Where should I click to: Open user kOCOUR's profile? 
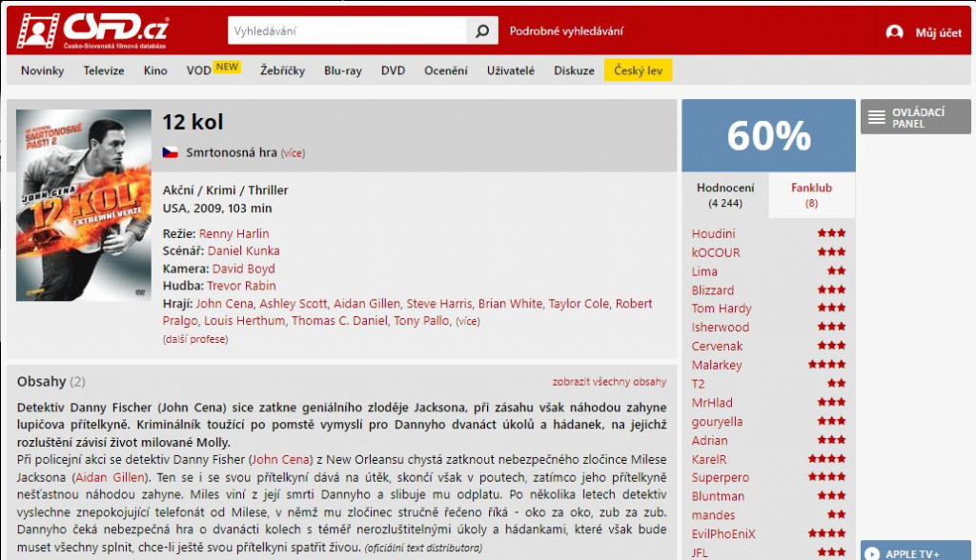pos(716,252)
